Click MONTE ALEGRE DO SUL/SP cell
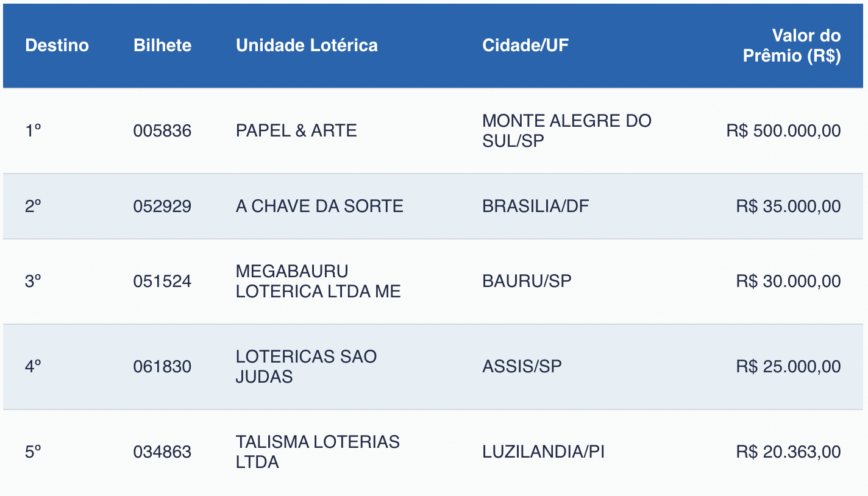The height and width of the screenshot is (496, 868). [566, 130]
